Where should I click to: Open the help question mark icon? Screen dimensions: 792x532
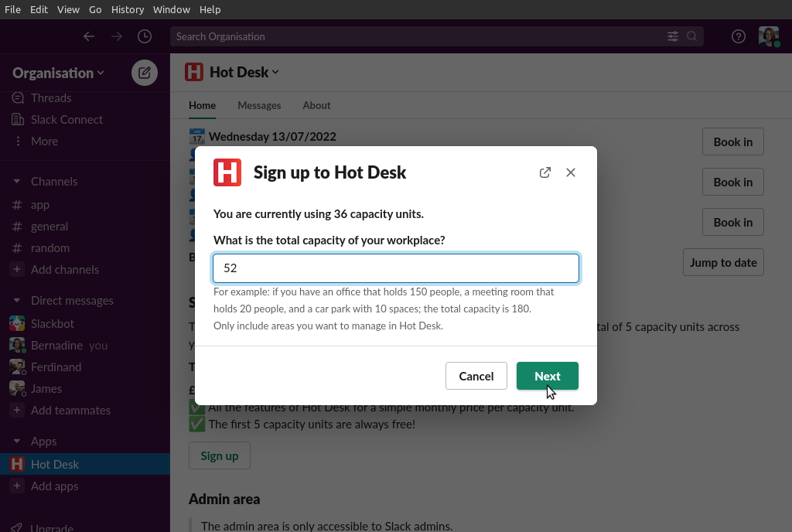(x=739, y=36)
